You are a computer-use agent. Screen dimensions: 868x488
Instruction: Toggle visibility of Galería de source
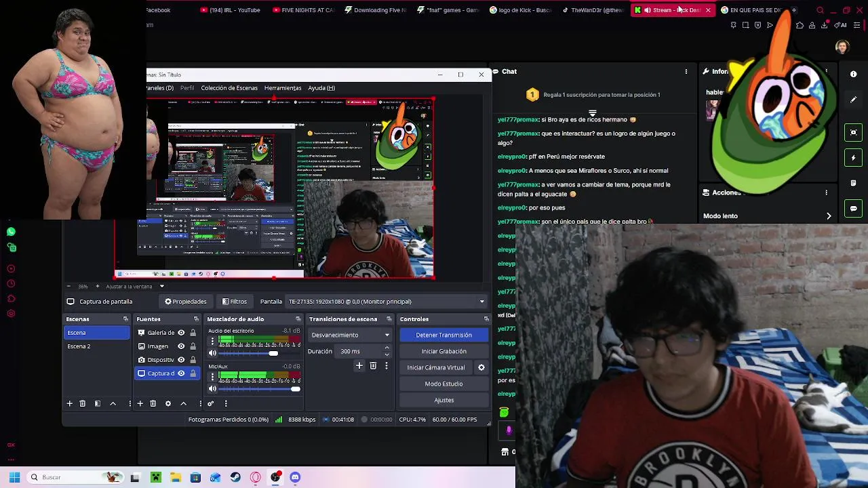181,333
